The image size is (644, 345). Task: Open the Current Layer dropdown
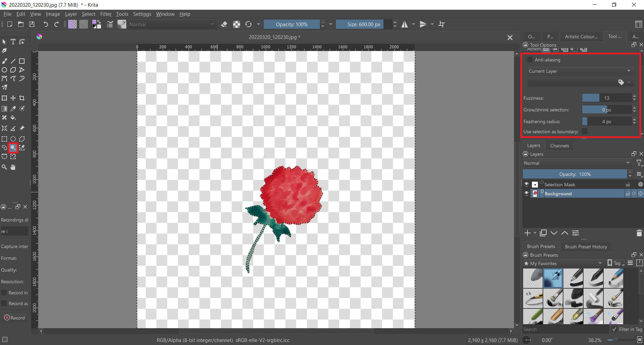[x=580, y=71]
